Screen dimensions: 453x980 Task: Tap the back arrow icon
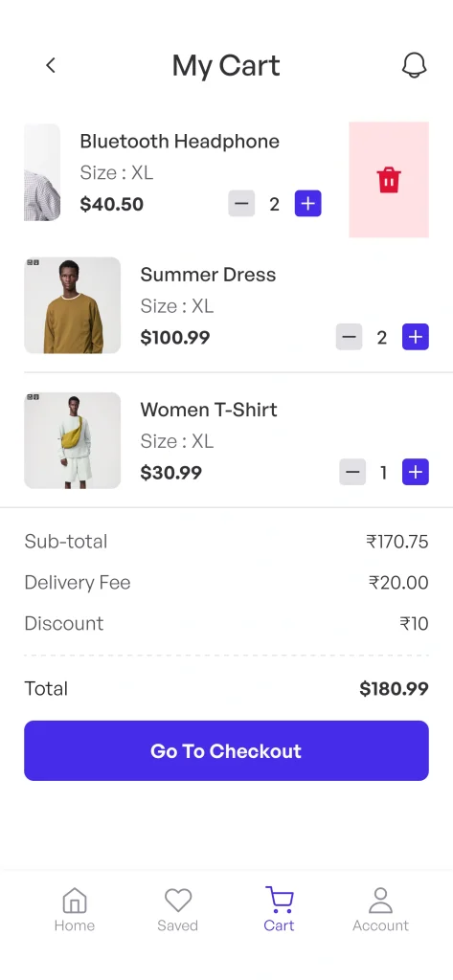pyautogui.click(x=51, y=65)
